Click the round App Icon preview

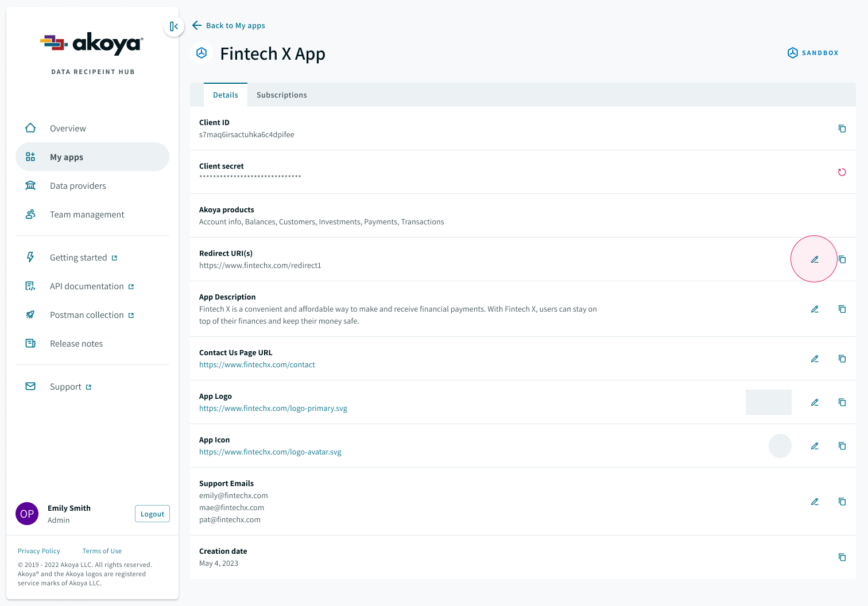780,446
